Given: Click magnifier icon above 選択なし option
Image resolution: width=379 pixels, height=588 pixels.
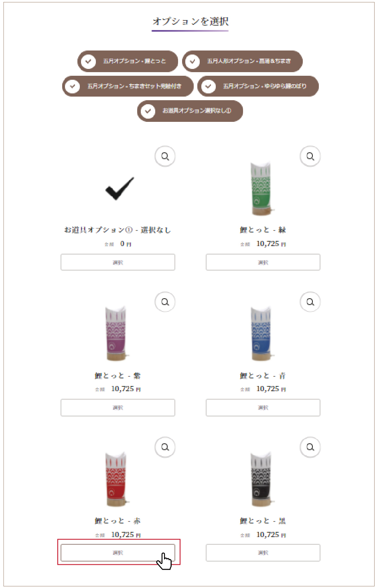Looking at the screenshot, I should coord(165,156).
